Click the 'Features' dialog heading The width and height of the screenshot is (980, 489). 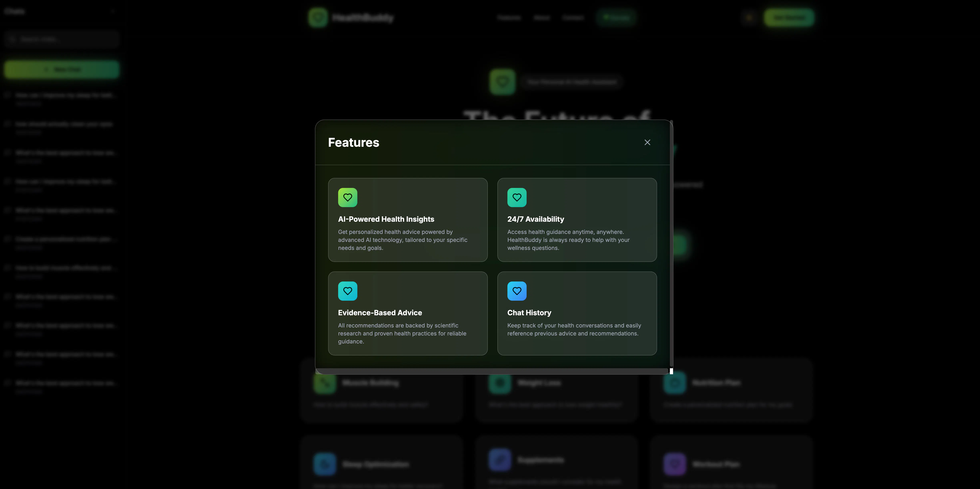coord(353,142)
